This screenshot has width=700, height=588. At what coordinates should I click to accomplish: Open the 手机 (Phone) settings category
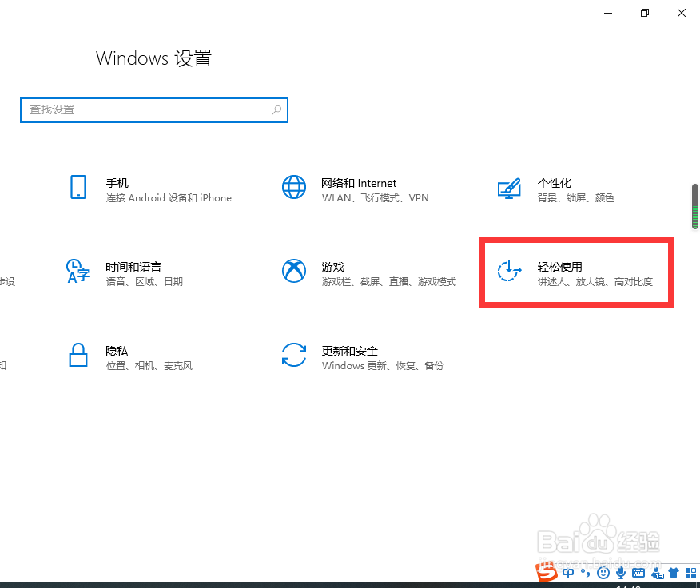150,189
